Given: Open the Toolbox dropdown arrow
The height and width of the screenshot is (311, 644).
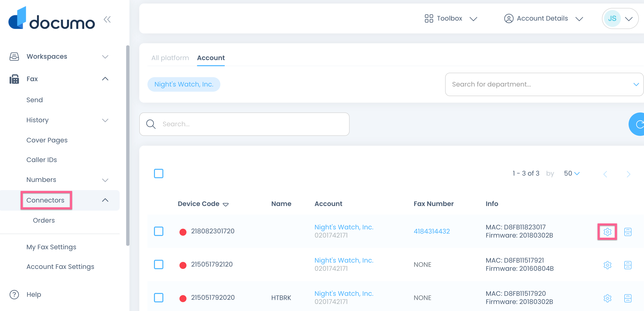Looking at the screenshot, I should click(x=473, y=19).
